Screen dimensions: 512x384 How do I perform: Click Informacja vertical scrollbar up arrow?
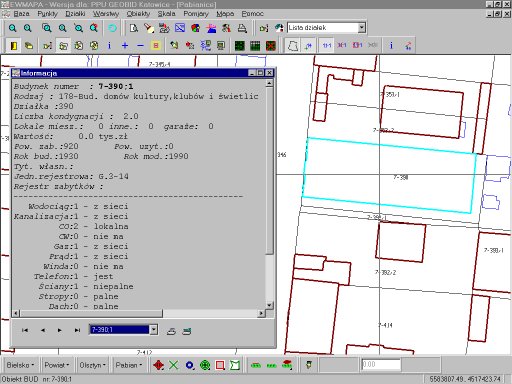[x=269, y=83]
